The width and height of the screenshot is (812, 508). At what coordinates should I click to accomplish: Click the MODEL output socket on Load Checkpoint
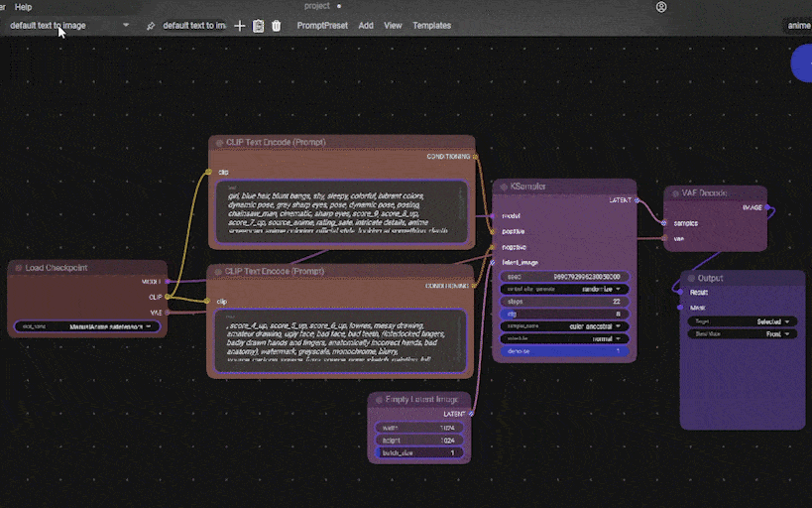[168, 282]
